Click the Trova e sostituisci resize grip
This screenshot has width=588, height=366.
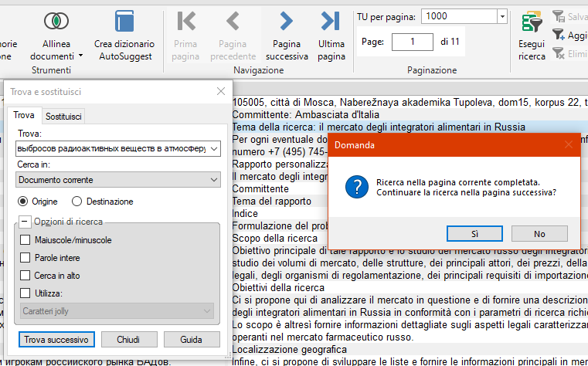pyautogui.click(x=229, y=356)
